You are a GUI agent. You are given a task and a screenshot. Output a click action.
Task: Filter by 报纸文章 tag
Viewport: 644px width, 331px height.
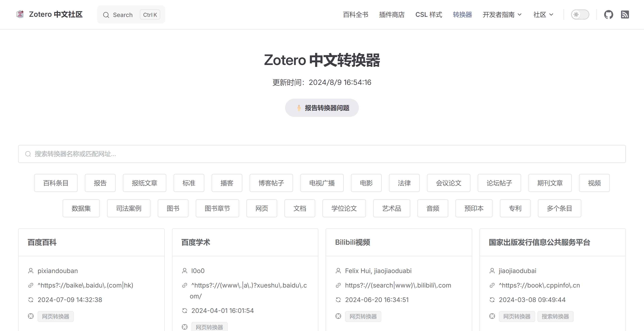(x=145, y=183)
